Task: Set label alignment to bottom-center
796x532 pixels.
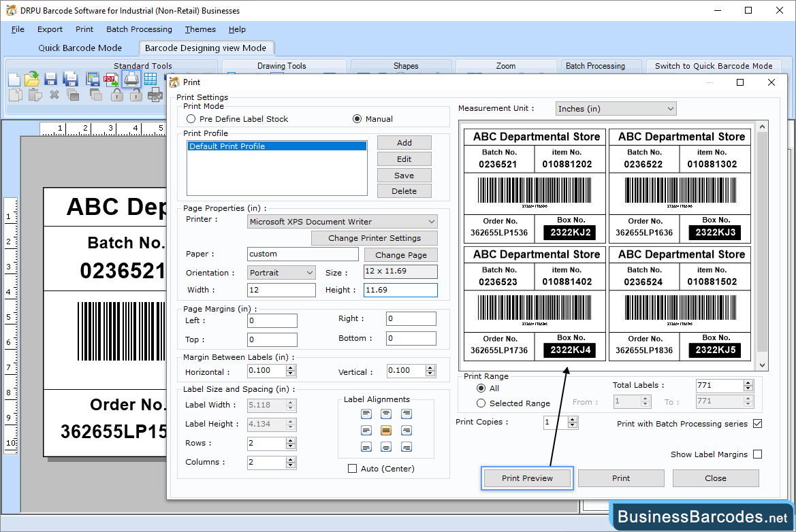Action: (x=386, y=447)
